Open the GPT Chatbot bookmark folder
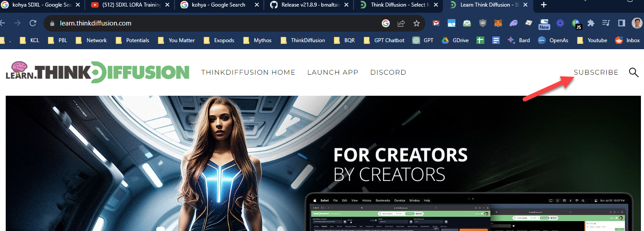The width and height of the screenshot is (644, 231). coord(384,40)
